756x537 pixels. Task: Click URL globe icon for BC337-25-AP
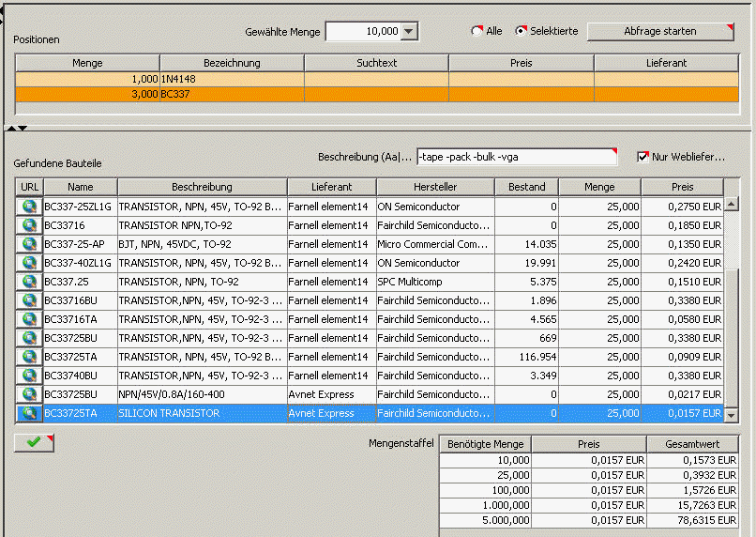coord(29,244)
